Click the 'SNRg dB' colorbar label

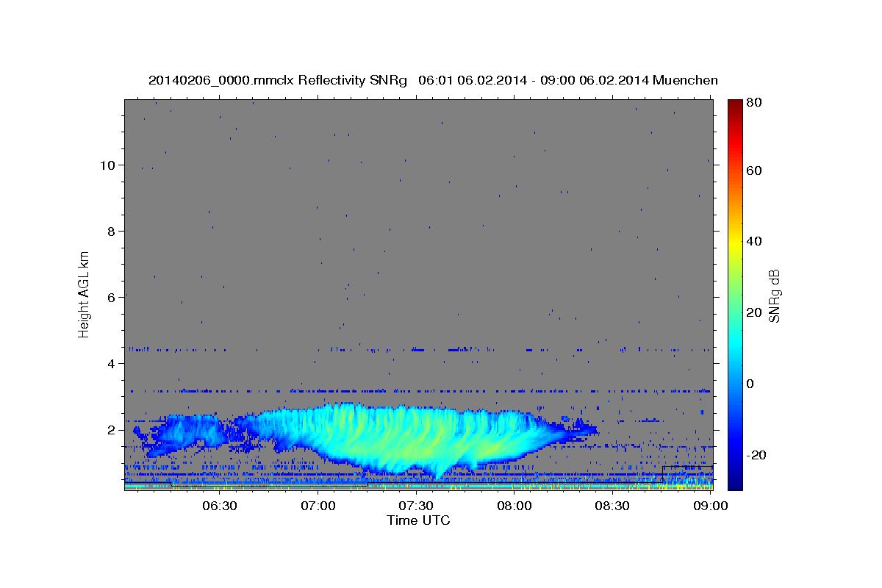tap(773, 296)
